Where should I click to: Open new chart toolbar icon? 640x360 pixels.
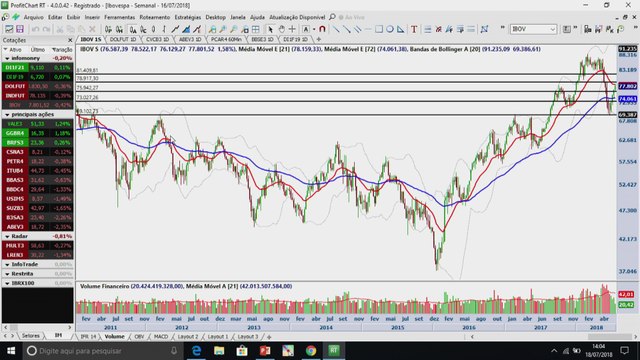pos(9,29)
